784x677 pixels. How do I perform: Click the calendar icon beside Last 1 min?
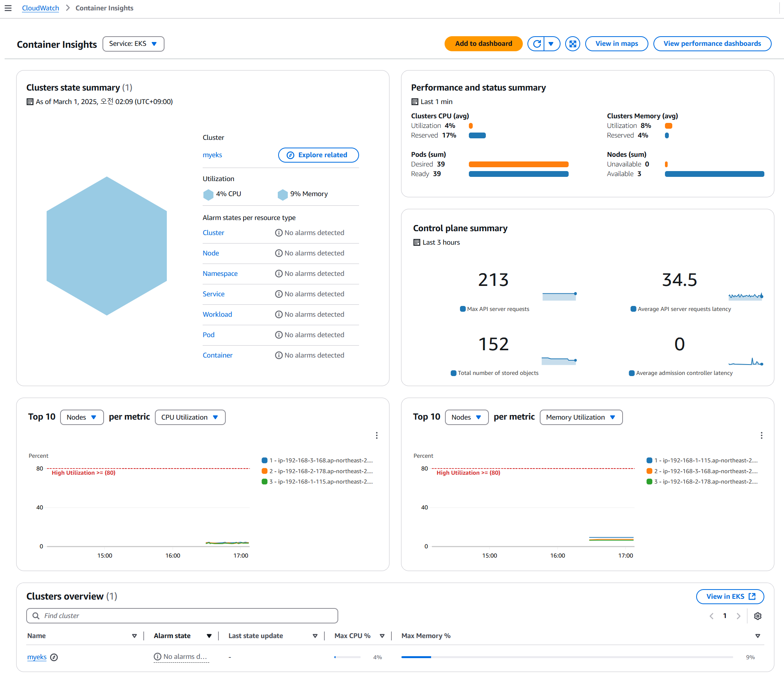415,102
